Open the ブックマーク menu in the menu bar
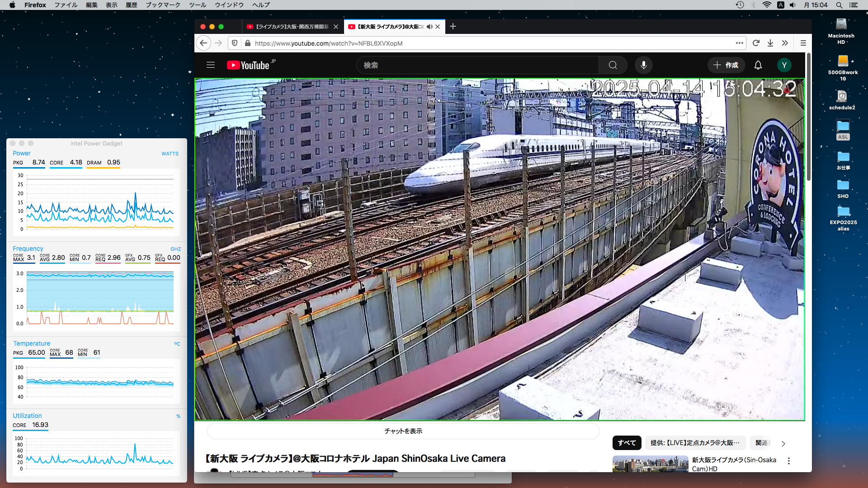 (163, 5)
